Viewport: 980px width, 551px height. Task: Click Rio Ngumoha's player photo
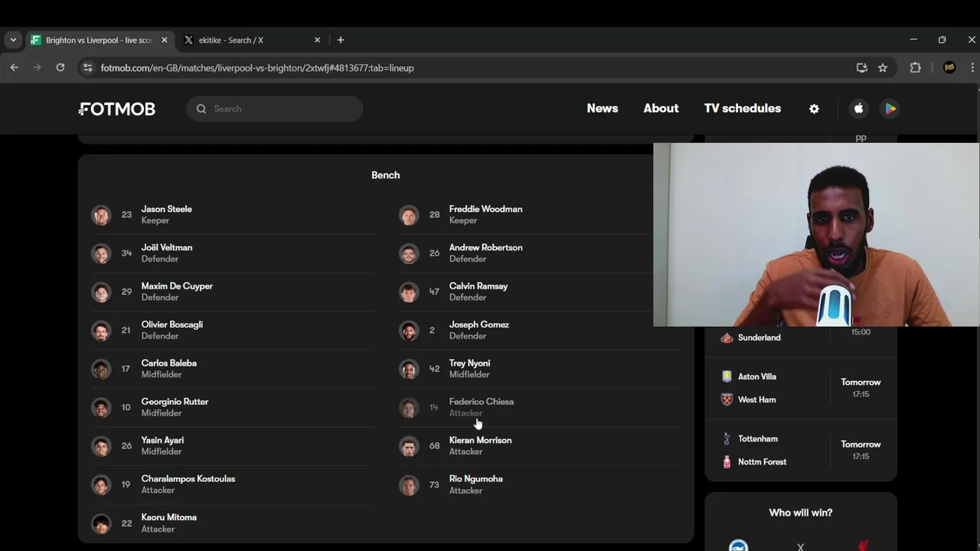(409, 484)
